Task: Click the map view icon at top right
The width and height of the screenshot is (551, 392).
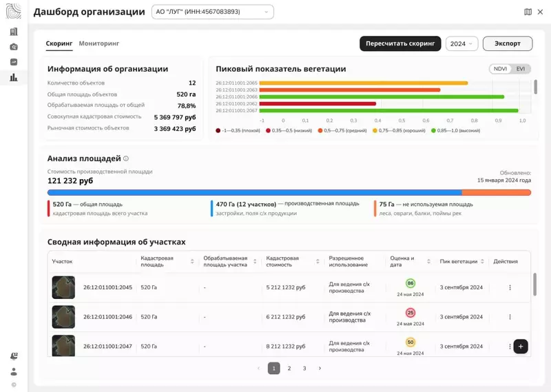Action: (528, 12)
